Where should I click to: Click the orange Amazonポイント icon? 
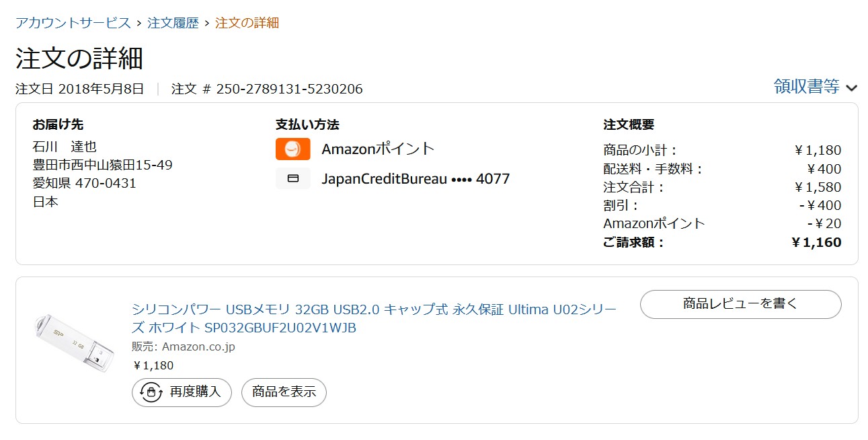point(292,149)
